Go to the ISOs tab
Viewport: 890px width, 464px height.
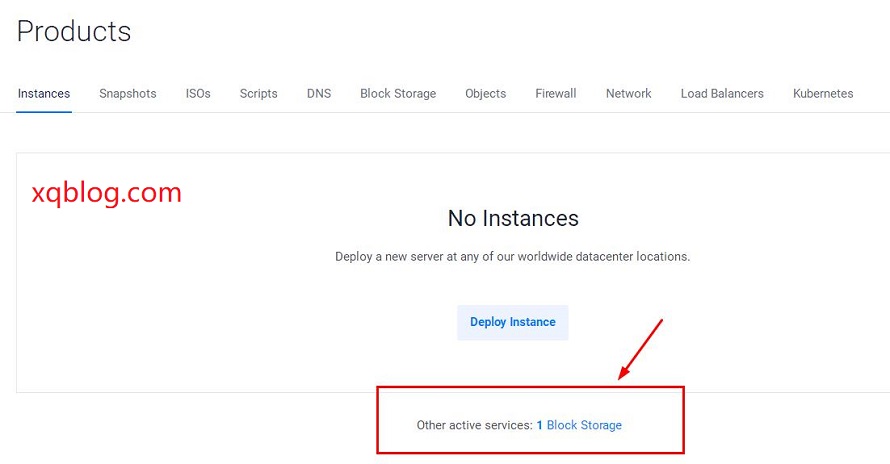pyautogui.click(x=198, y=94)
